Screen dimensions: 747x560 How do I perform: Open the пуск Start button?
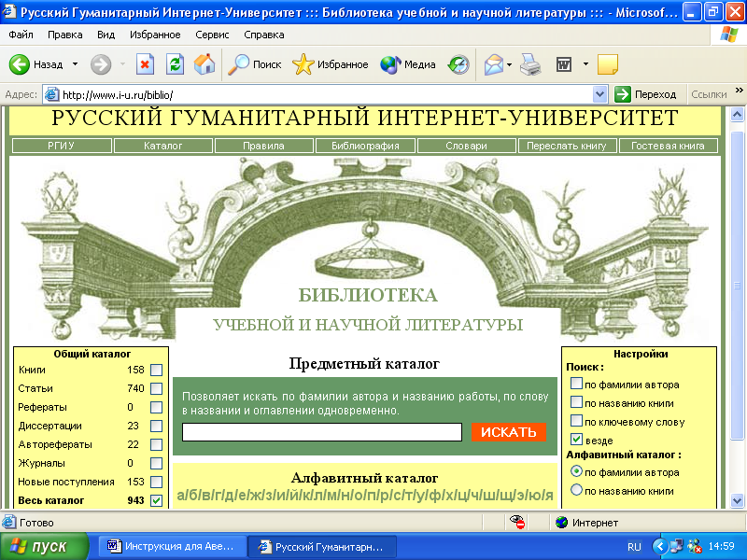click(x=44, y=546)
